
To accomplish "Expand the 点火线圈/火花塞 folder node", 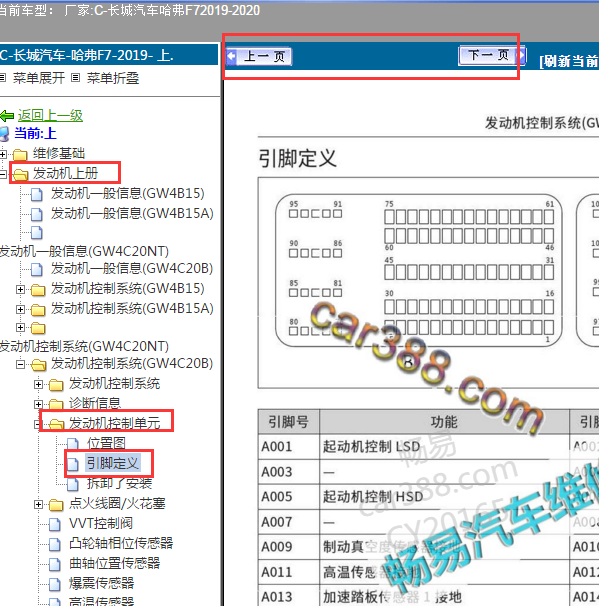I will coord(38,504).
